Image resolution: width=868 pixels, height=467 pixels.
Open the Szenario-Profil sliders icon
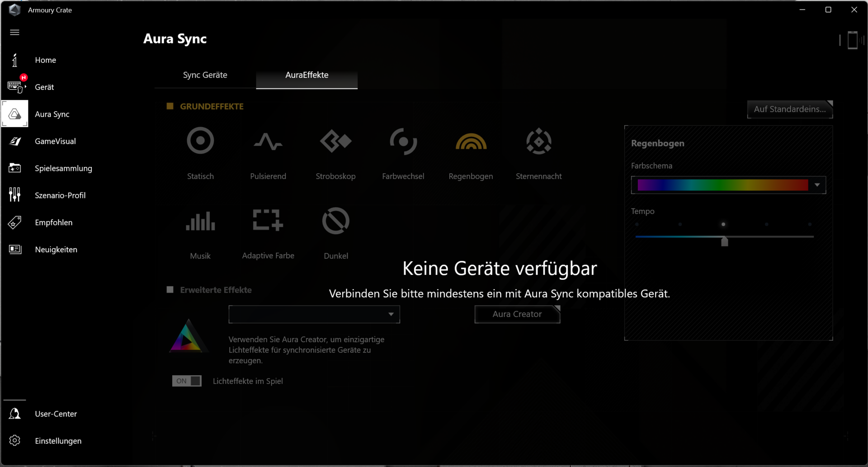click(14, 195)
